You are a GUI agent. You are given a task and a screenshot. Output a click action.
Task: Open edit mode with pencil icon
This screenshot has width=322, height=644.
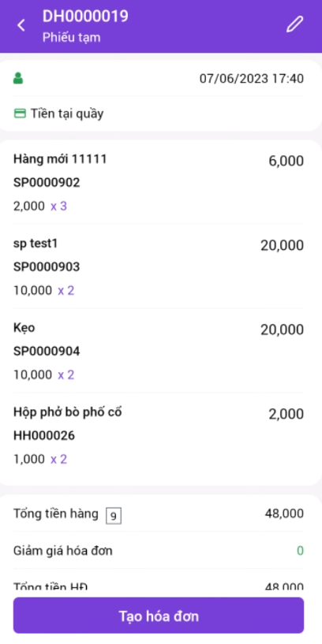coord(295,24)
